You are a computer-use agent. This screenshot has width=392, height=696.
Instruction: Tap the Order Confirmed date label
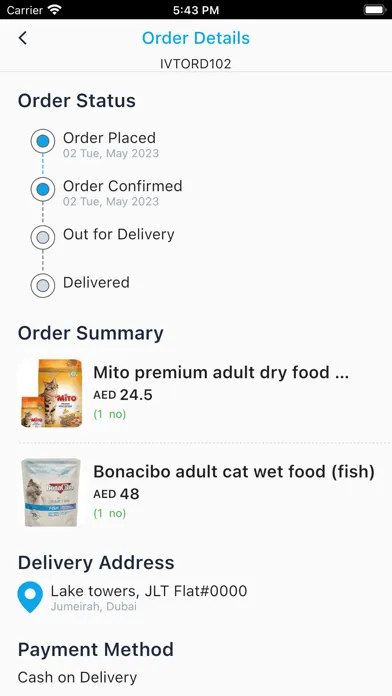coord(111,202)
